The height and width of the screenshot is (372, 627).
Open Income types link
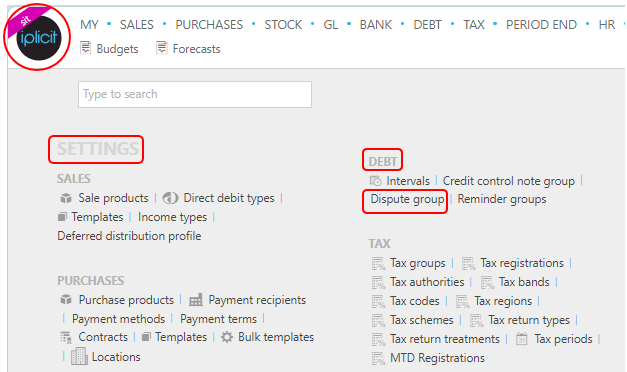[x=172, y=217]
